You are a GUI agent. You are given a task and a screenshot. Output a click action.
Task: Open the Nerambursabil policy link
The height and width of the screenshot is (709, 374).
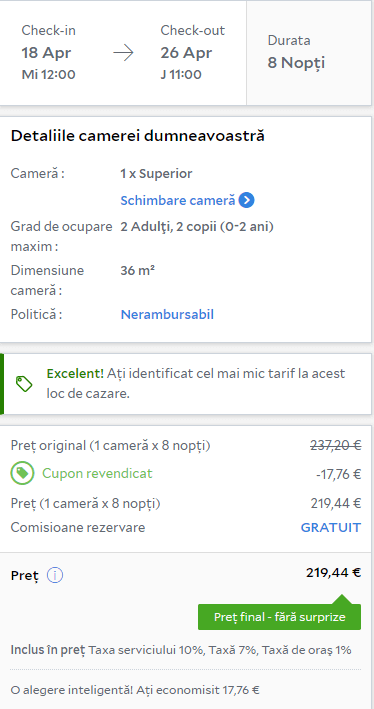point(167,314)
